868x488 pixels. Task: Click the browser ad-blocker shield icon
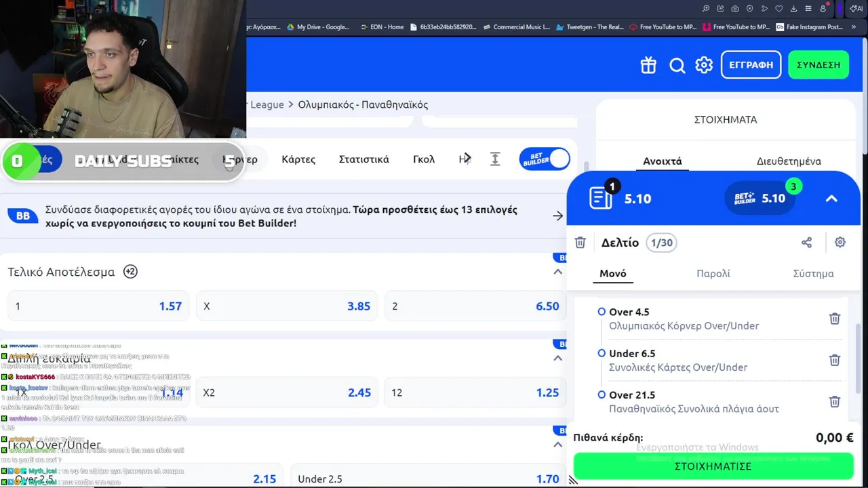750,9
